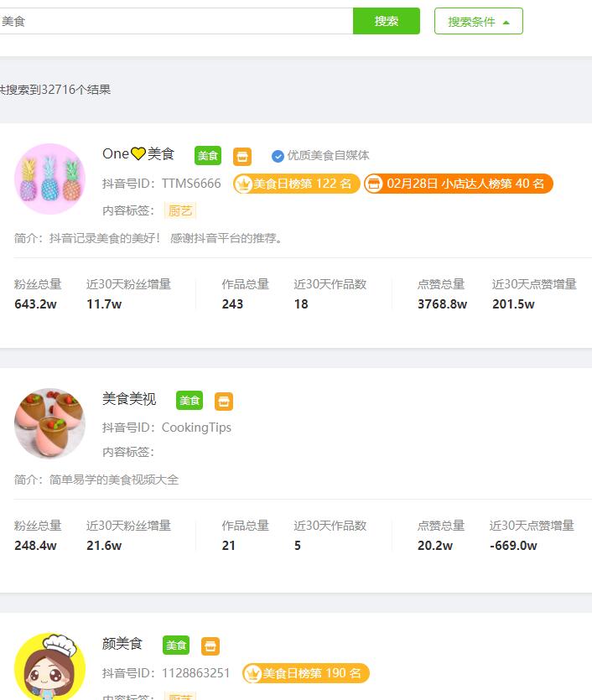Open the 美食美视 dessert avatar
592x700 pixels.
[50, 423]
